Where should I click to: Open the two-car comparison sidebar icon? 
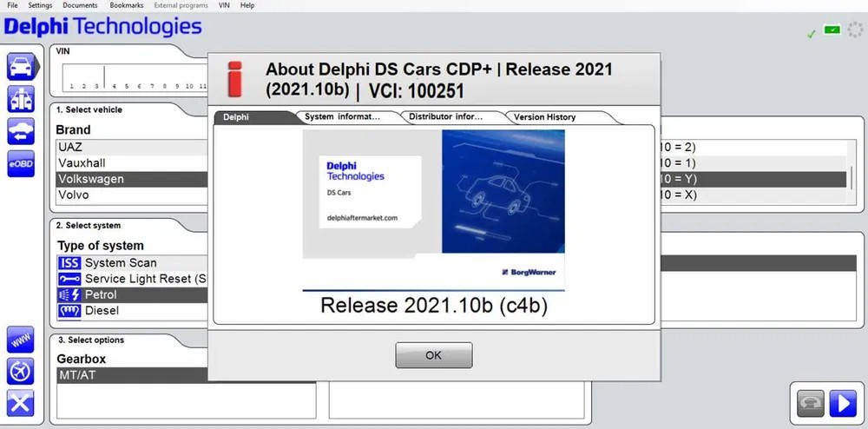[21, 99]
